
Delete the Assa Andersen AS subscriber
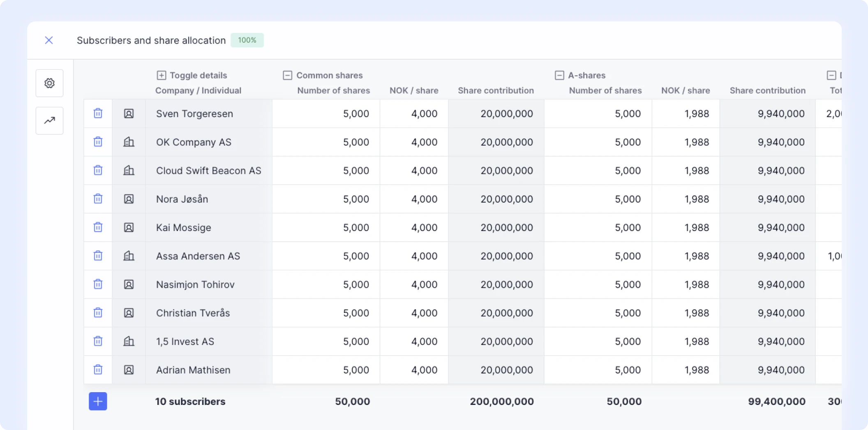98,256
